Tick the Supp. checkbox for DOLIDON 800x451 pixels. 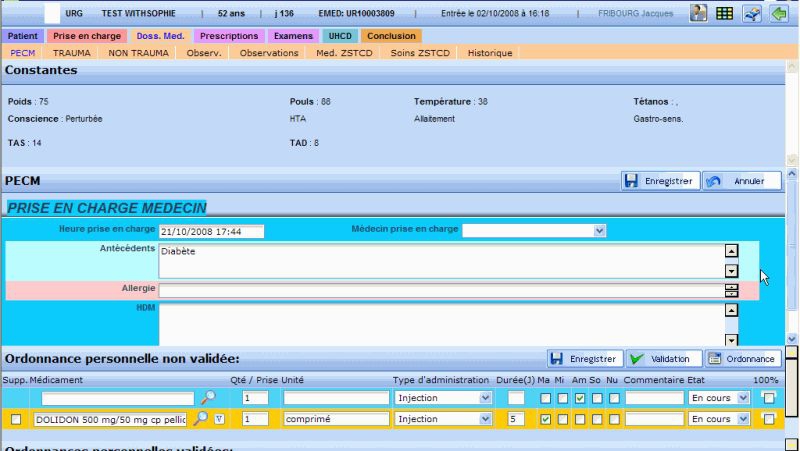click(x=16, y=419)
